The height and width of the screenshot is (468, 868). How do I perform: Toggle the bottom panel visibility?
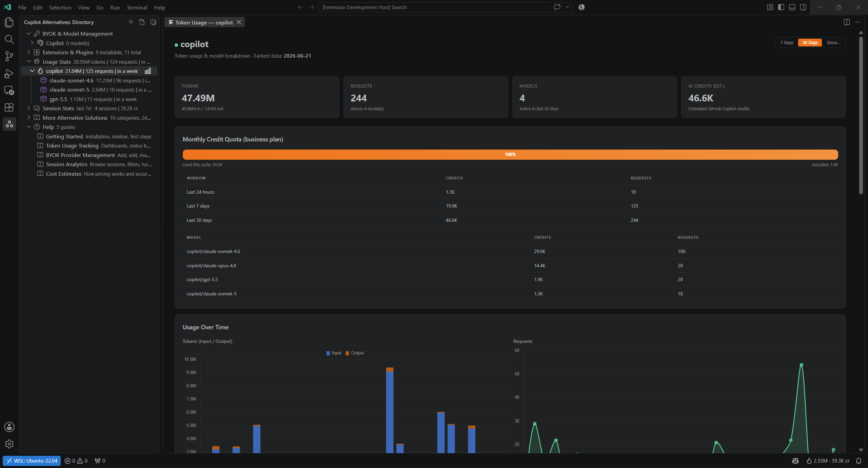792,7
